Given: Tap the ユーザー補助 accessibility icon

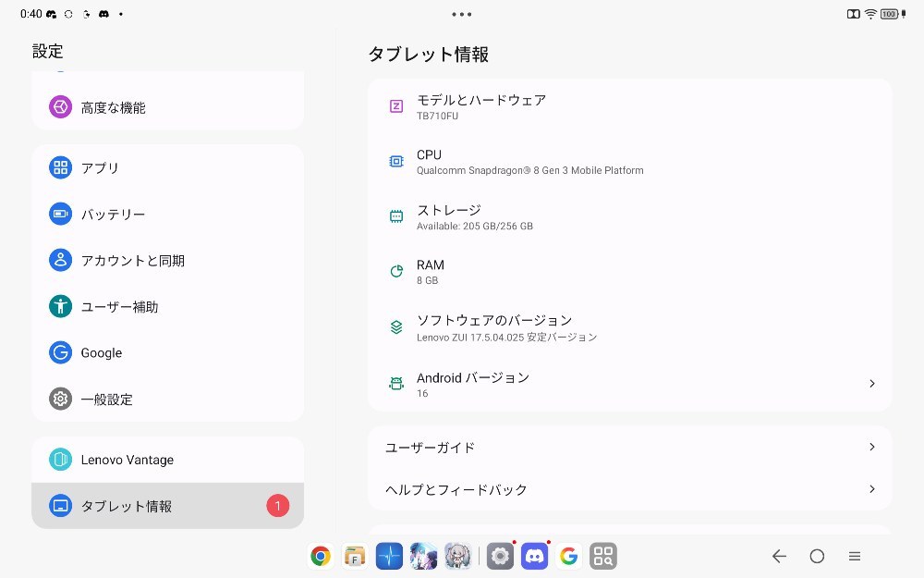Looking at the screenshot, I should click(60, 306).
